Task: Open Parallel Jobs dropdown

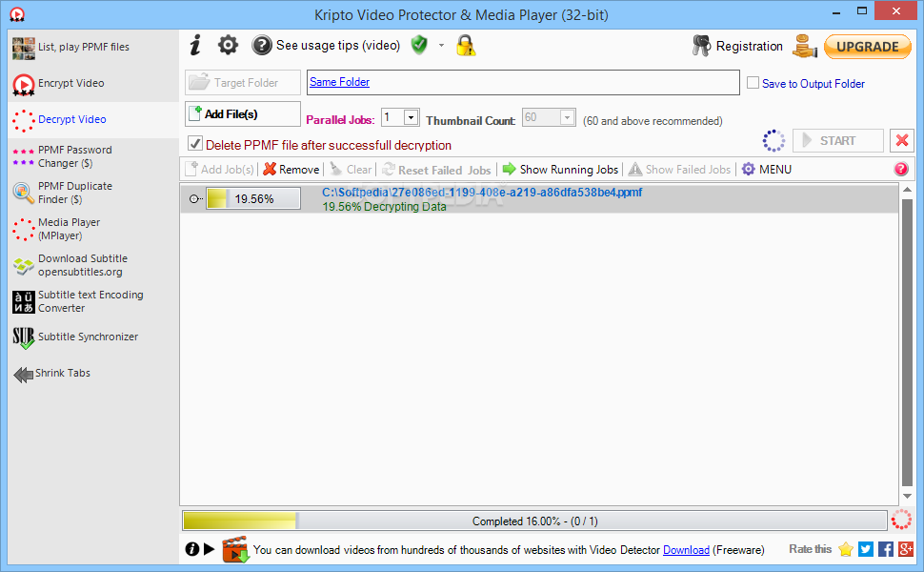Action: [411, 117]
